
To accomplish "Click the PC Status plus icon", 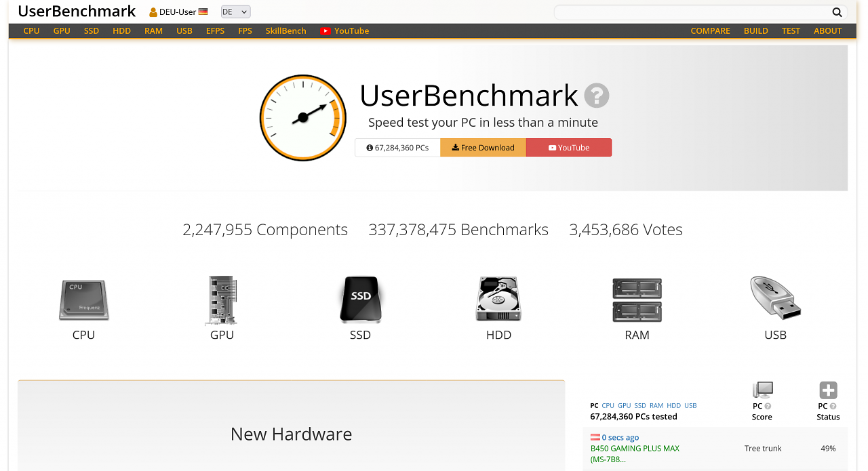I will click(828, 390).
